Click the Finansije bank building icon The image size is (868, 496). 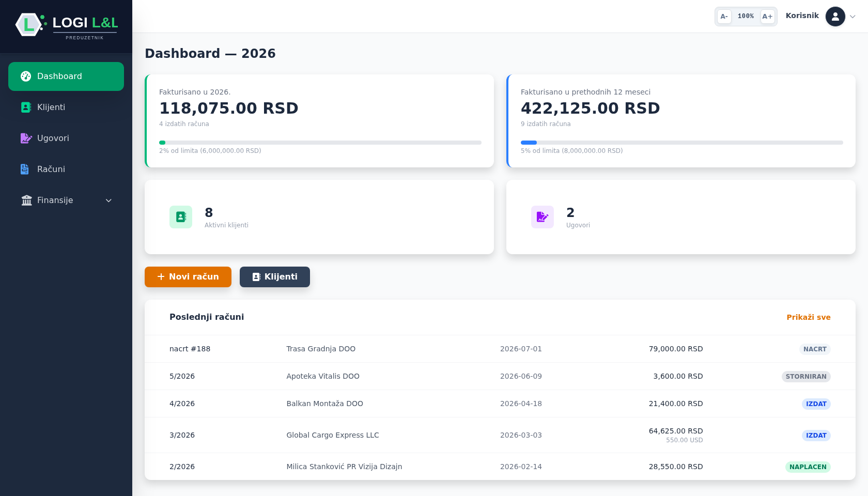point(26,200)
